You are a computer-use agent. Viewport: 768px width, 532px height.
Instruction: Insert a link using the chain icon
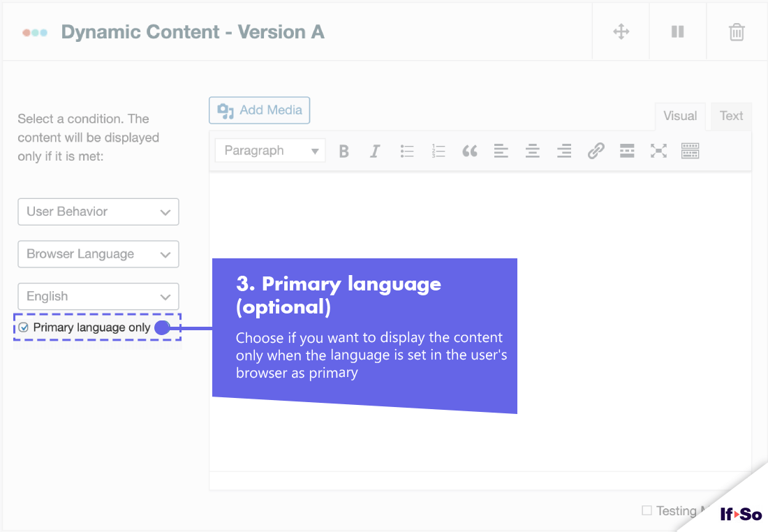click(596, 151)
